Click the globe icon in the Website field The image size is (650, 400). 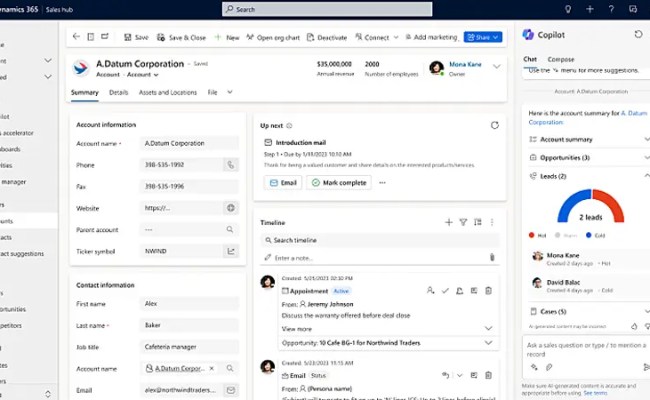(x=230, y=208)
